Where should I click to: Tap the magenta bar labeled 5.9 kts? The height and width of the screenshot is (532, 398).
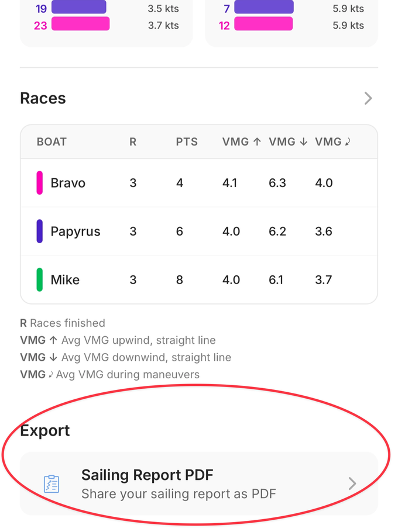click(263, 24)
